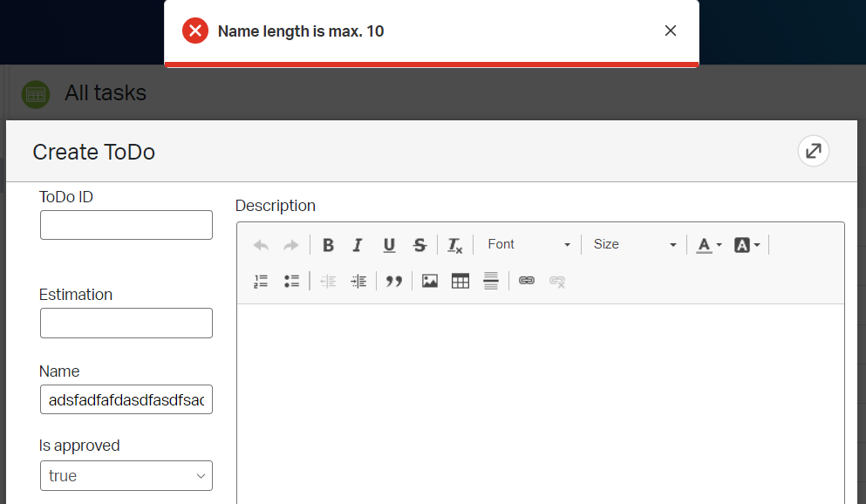Image resolution: width=866 pixels, height=504 pixels.
Task: Toggle strikethrough formatting
Action: coord(419,245)
